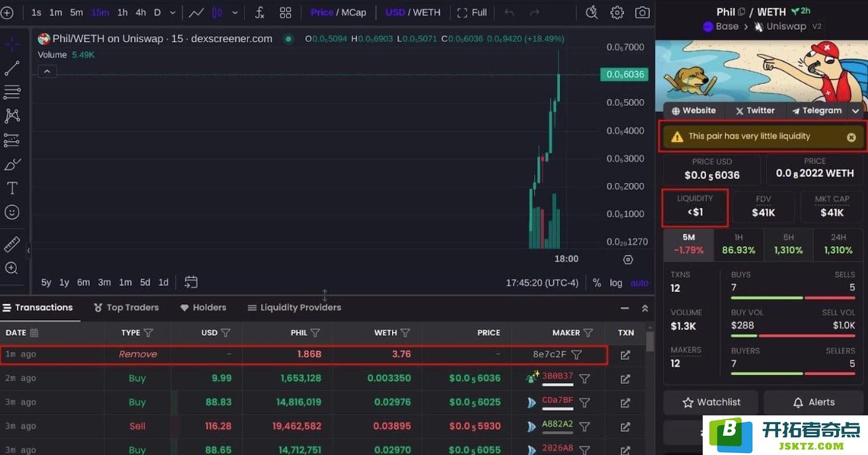Open the Holders tab

point(204,308)
